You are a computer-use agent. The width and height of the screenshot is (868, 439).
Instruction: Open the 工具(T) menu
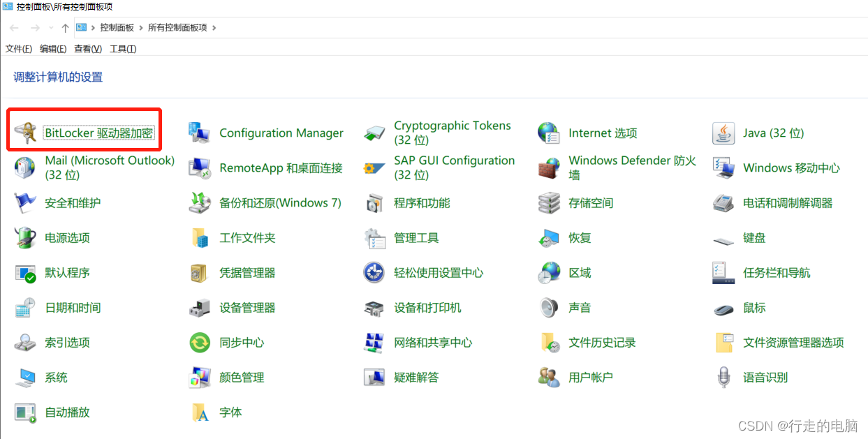(122, 48)
